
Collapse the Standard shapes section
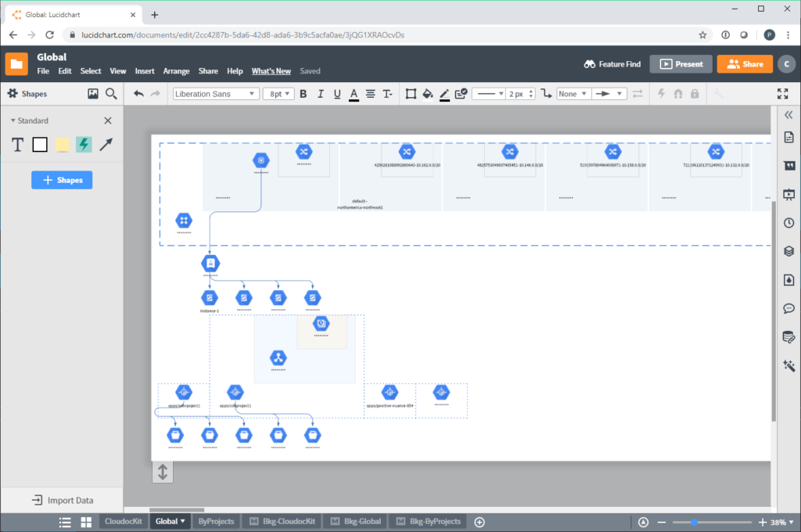13,120
